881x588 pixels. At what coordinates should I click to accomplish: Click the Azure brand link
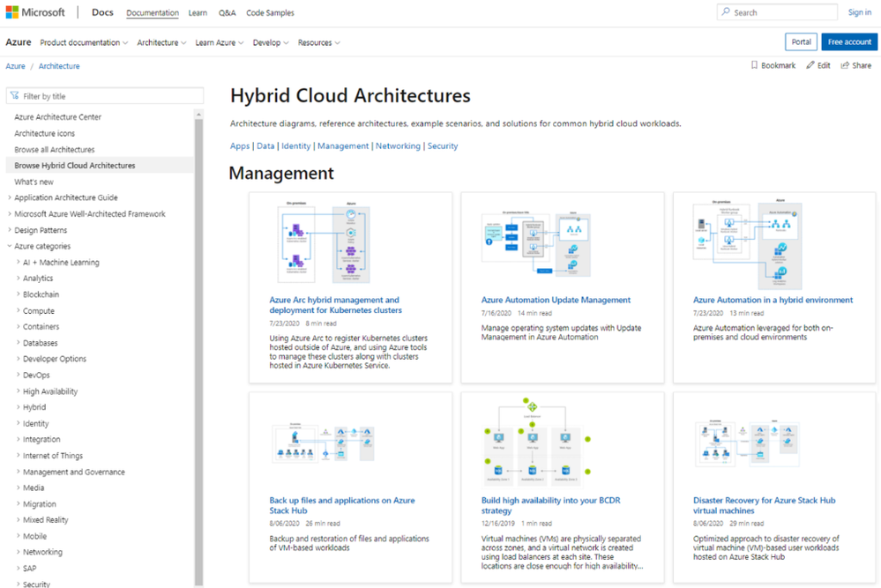19,42
